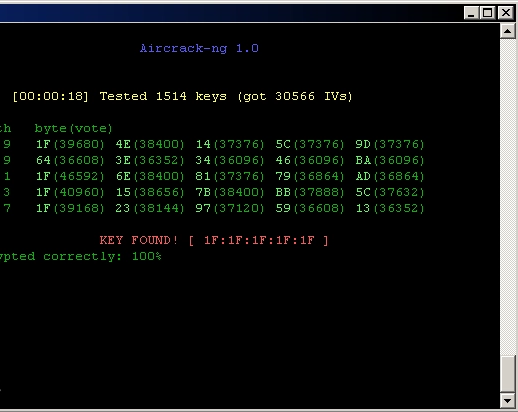Minimize the Aircrack-ng console window
The height and width of the screenshot is (412, 518).
[x=471, y=13]
